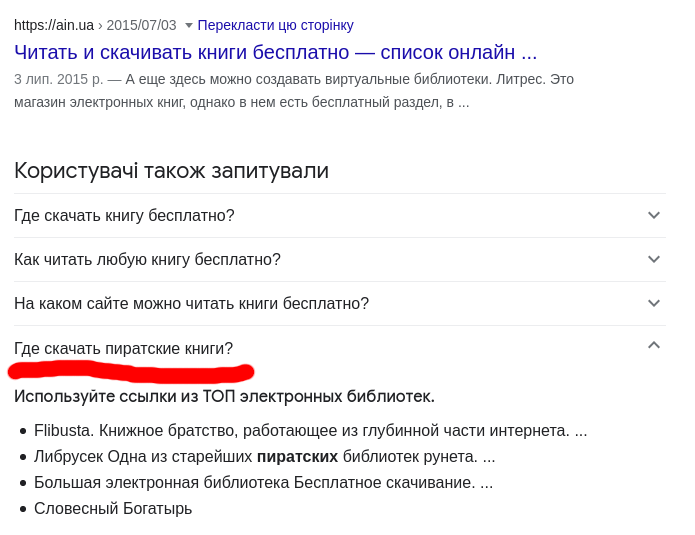Click the down chevron beside "Как читать любую книгу бесплатно?"
Viewport: 695px width, 535px height.
pyautogui.click(x=654, y=259)
